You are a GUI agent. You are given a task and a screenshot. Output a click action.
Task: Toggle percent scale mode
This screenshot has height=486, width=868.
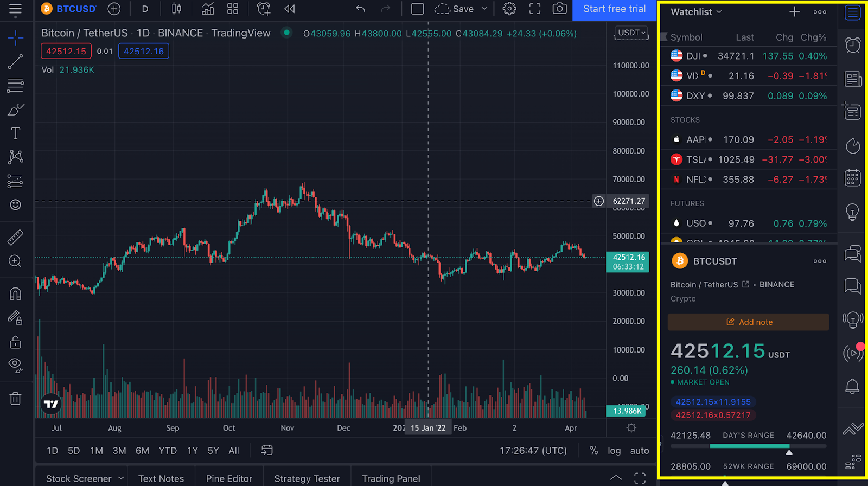click(x=593, y=451)
